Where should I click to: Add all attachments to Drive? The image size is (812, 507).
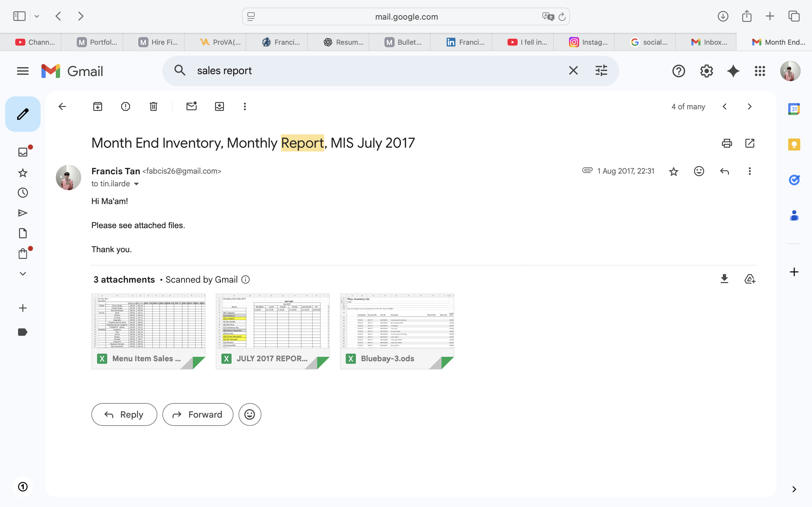coord(750,279)
